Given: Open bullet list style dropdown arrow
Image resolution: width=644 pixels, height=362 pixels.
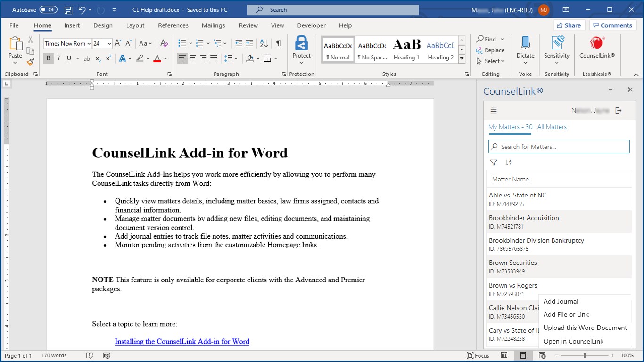Looking at the screenshot, I should tap(190, 43).
